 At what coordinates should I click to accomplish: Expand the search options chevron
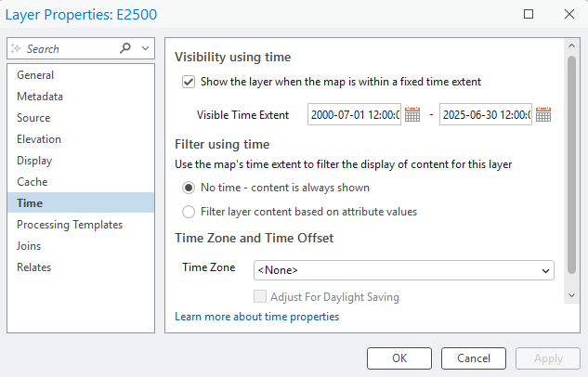point(144,48)
